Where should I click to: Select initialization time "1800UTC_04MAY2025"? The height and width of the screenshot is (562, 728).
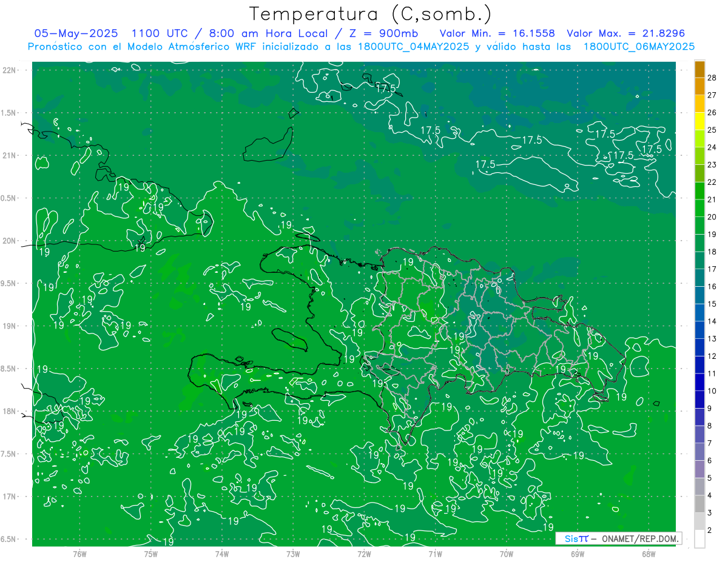[414, 47]
